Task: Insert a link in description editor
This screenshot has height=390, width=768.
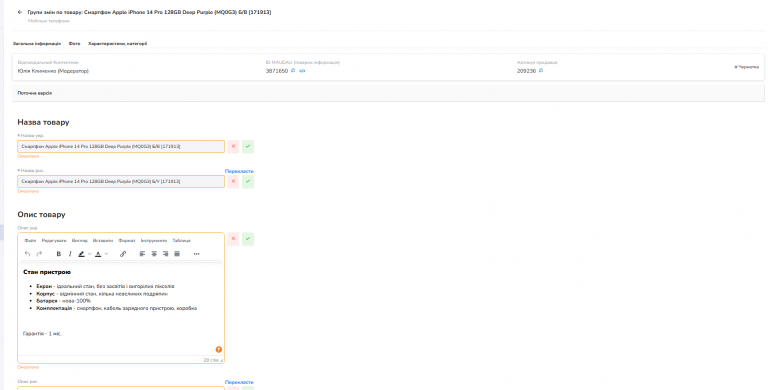Action: pos(123,254)
